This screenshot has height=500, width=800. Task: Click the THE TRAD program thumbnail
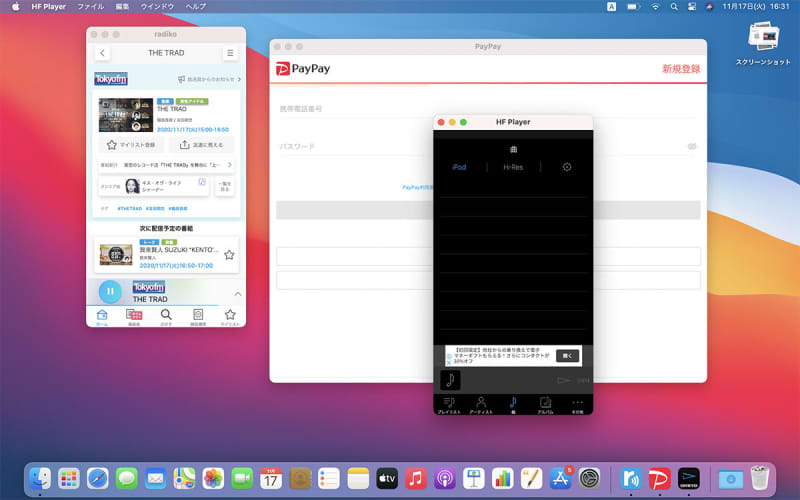tap(126, 115)
